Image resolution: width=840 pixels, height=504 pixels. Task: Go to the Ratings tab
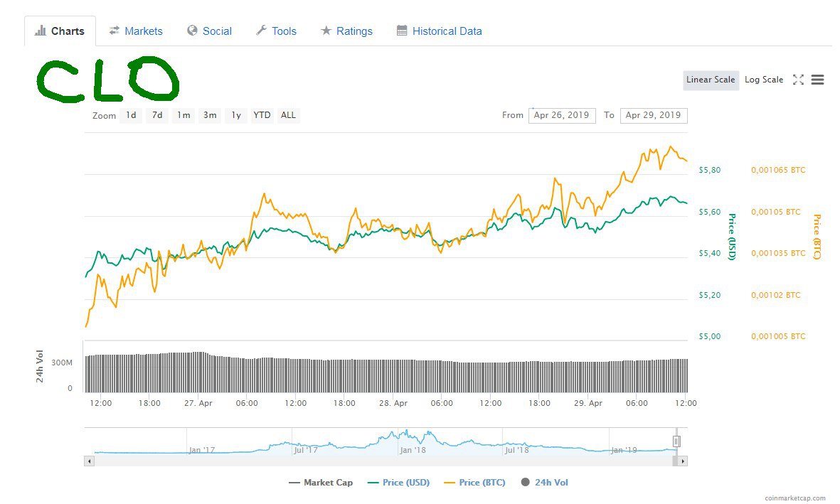[346, 31]
